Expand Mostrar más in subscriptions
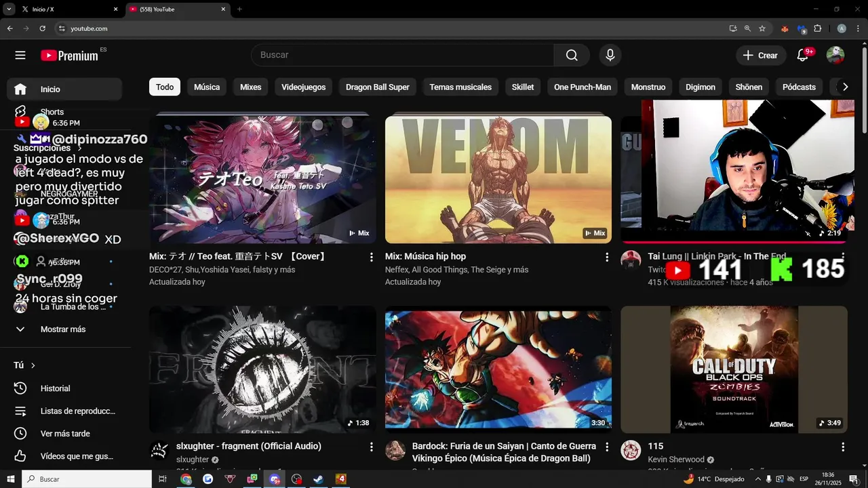The height and width of the screenshot is (488, 868). click(x=64, y=329)
